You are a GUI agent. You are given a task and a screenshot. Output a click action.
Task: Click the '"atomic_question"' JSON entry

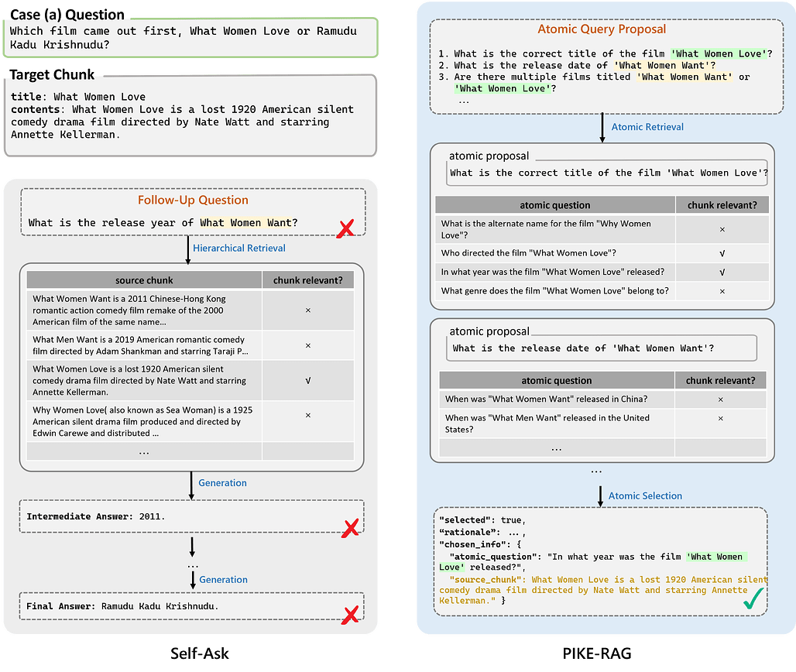[x=593, y=562]
